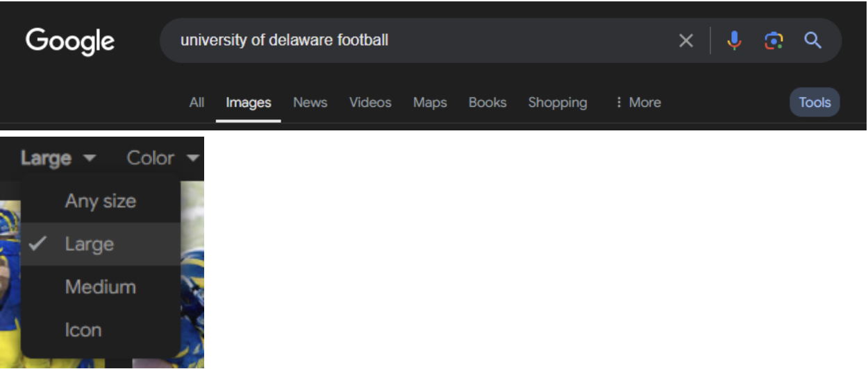Start voice search with microphone icon

pos(734,41)
